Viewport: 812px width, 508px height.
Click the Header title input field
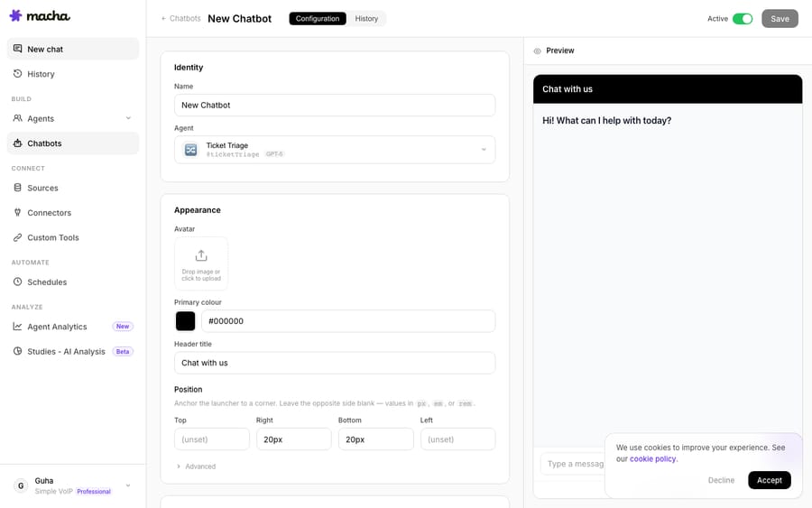tap(335, 363)
